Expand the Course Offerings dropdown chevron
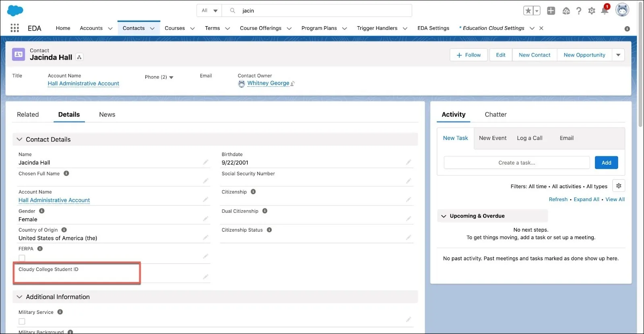644x334 pixels. 289,29
